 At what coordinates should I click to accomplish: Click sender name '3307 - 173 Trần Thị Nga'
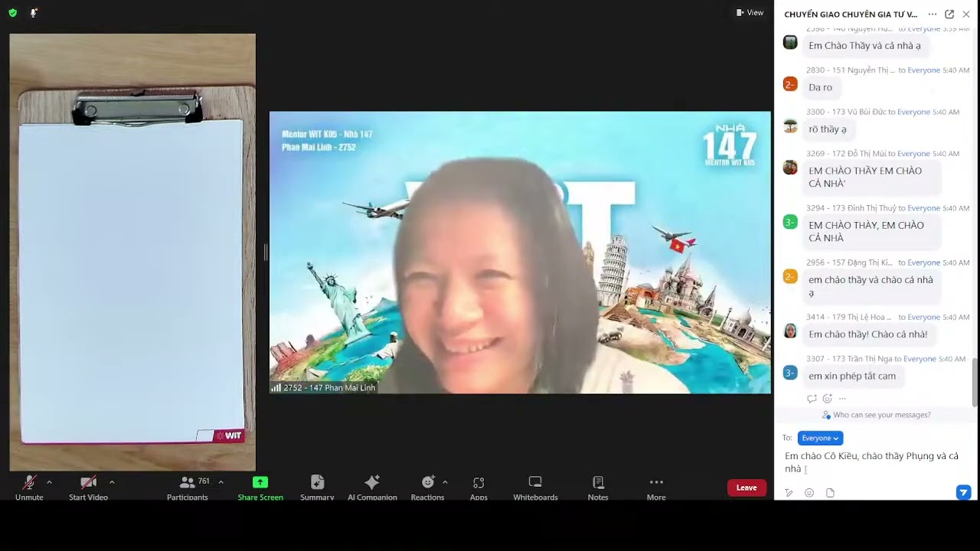(849, 359)
